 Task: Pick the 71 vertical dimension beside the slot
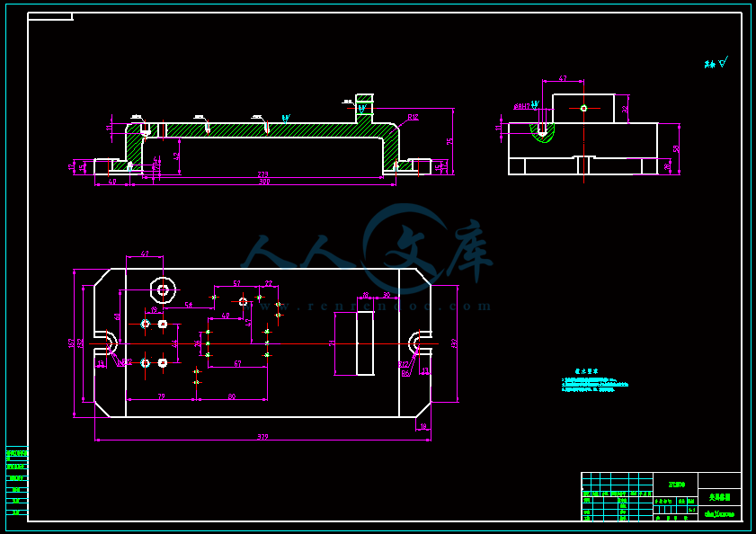[332, 343]
